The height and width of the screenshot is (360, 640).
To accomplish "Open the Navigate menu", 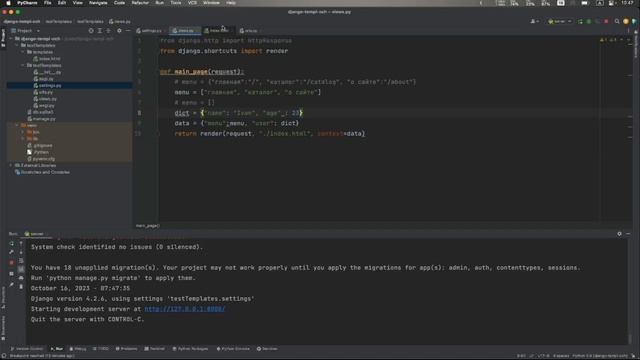I will tap(98, 3).
